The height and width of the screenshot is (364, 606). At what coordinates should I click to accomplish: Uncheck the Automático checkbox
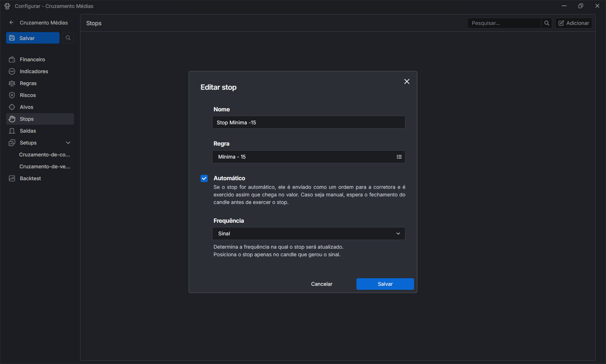(x=204, y=178)
